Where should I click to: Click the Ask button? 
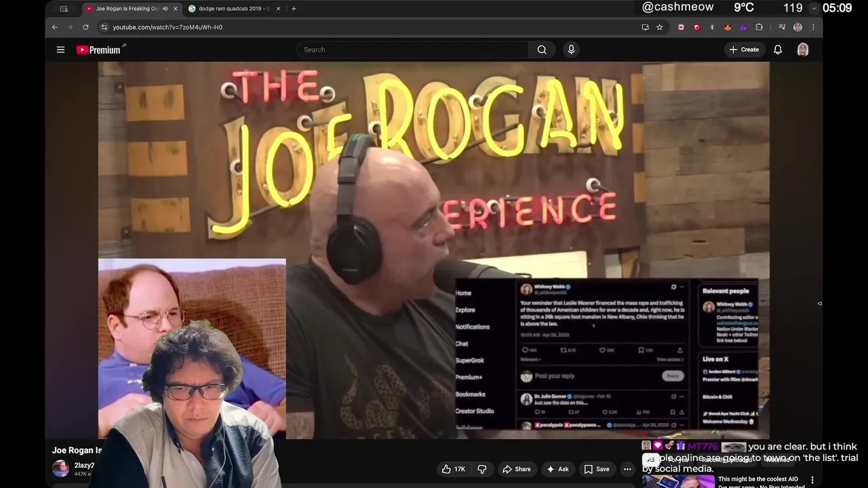557,469
